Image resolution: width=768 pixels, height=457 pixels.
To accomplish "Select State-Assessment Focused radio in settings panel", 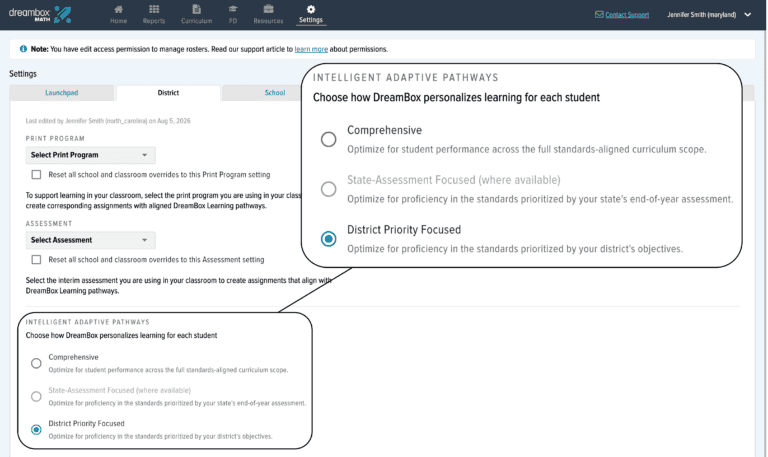I will click(36, 396).
